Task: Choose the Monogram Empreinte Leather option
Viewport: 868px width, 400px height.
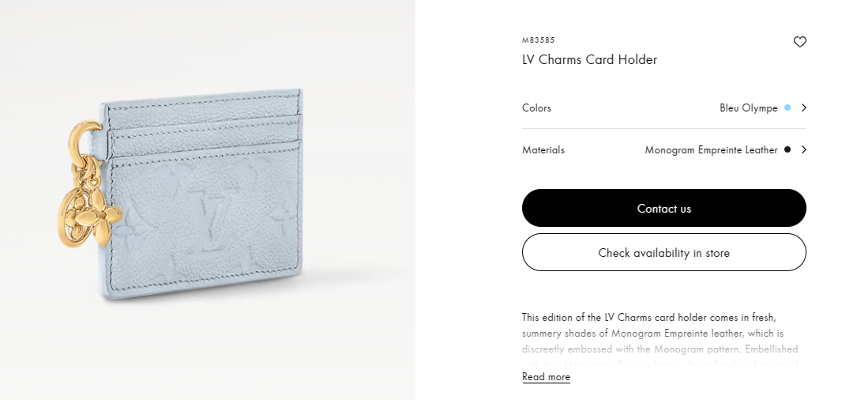Action: (x=711, y=149)
